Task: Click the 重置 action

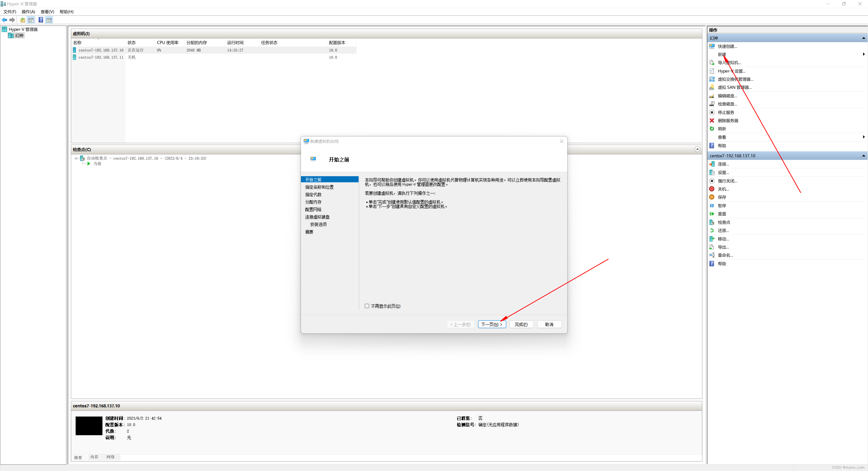Action: coord(722,214)
